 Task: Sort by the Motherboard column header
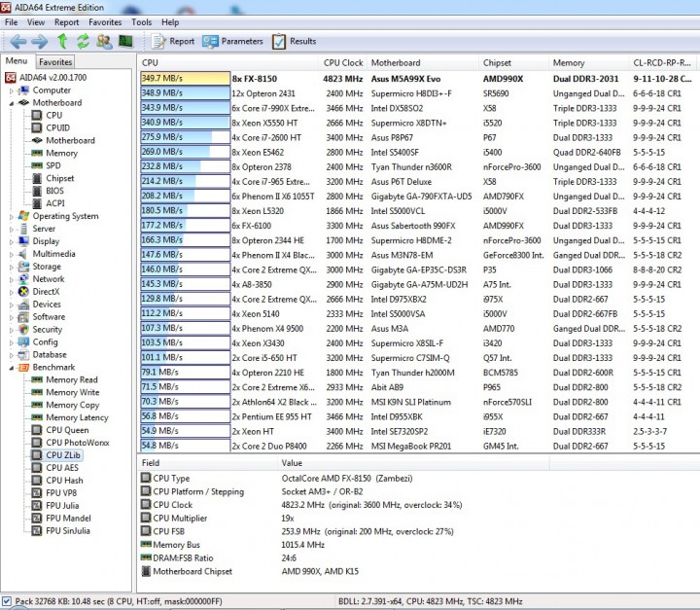(x=422, y=63)
